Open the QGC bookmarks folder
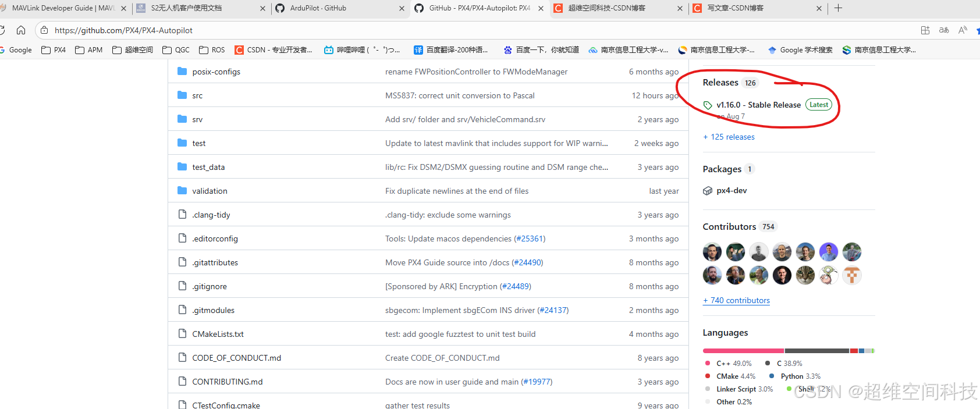 pyautogui.click(x=176, y=50)
